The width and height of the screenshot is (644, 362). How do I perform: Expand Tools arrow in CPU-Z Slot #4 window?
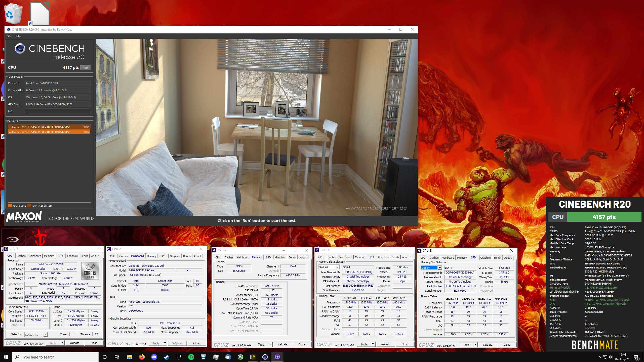(x=475, y=345)
